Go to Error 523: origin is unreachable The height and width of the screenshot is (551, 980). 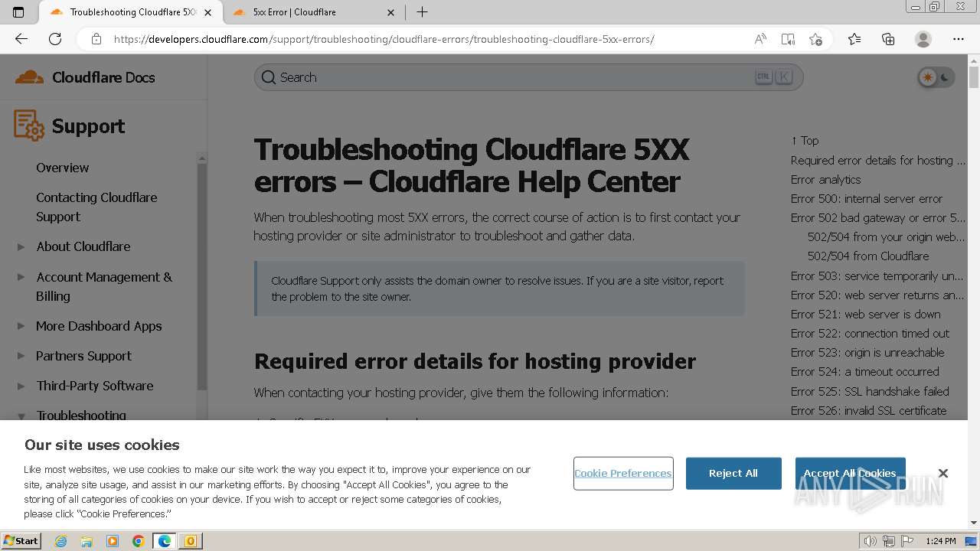tap(867, 352)
